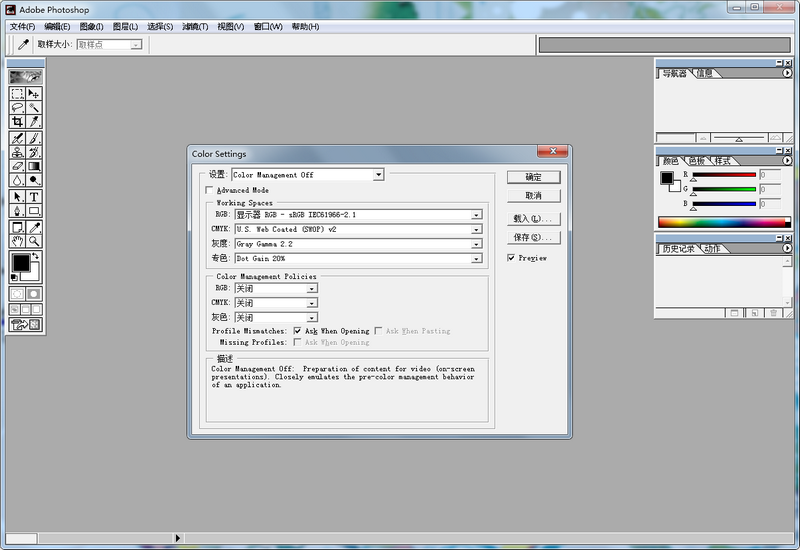The image size is (800, 550).
Task: Enable the Advanced Mode checkbox
Action: pyautogui.click(x=209, y=190)
